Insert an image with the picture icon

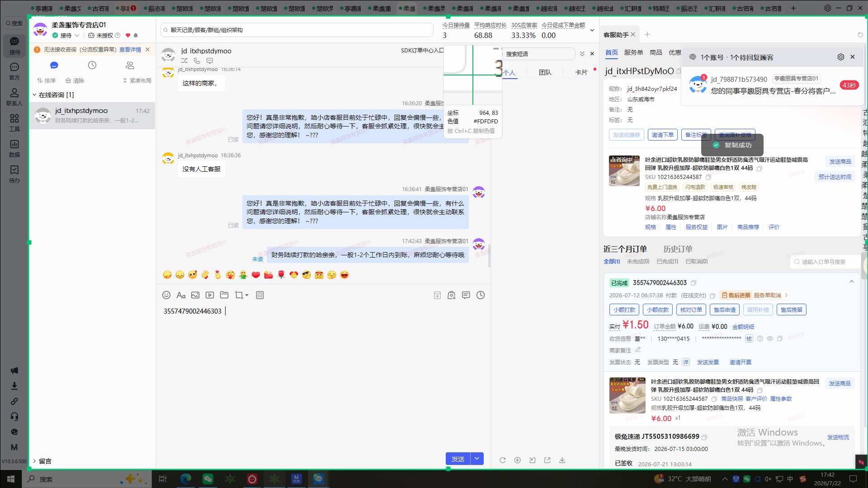tap(195, 295)
